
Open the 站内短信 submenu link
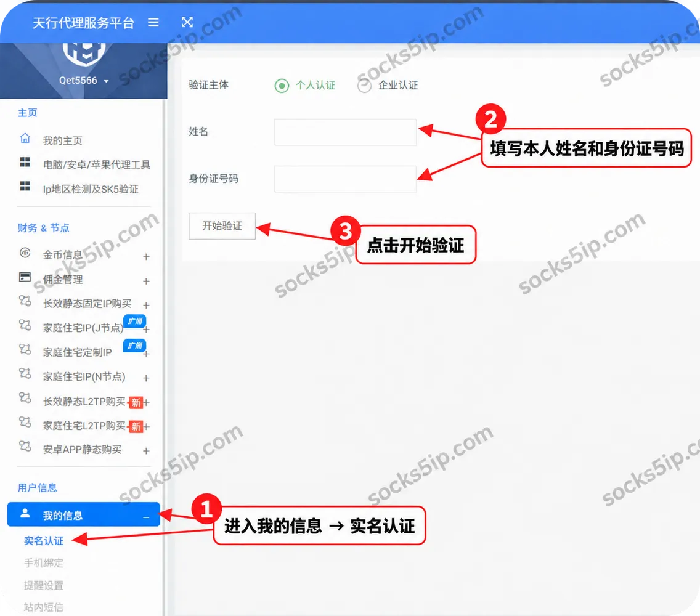[x=44, y=607]
